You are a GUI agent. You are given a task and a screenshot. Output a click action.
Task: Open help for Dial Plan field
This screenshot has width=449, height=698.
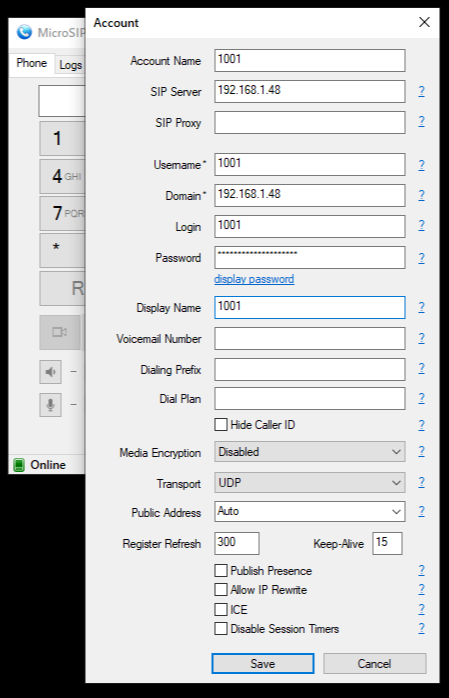[421, 398]
